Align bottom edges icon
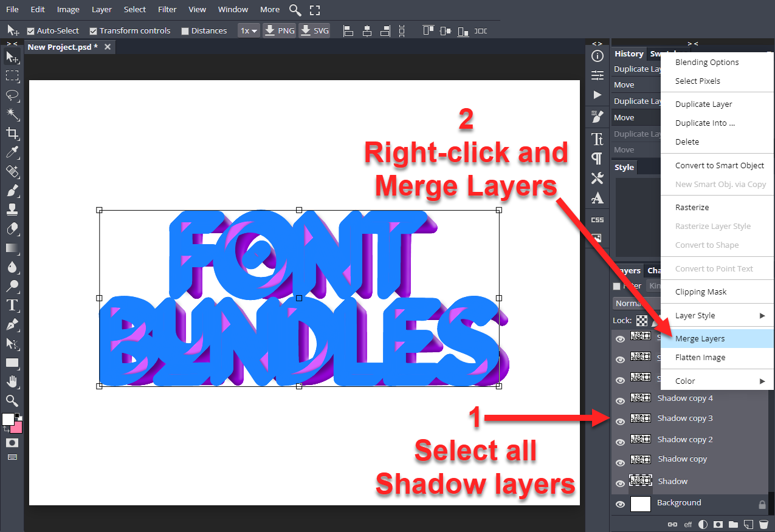The width and height of the screenshot is (775, 532). click(463, 30)
